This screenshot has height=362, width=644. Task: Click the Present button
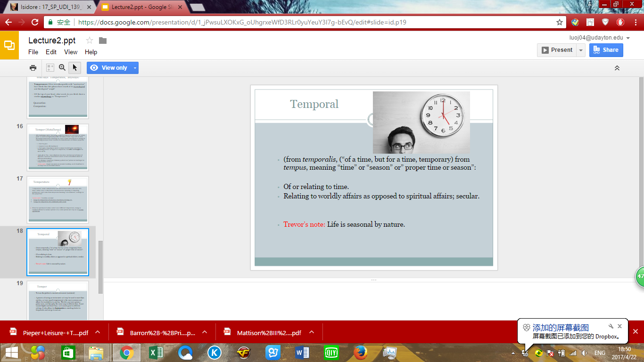[557, 50]
